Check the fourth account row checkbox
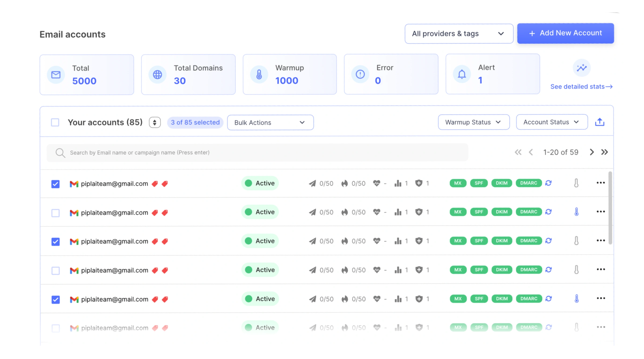This screenshot has height=359, width=644. tap(55, 271)
